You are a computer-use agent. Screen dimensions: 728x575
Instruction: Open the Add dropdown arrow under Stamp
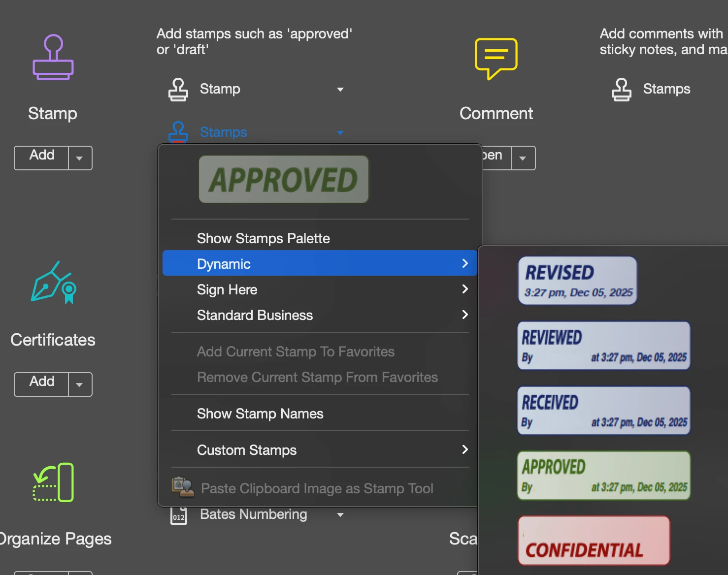pos(80,158)
